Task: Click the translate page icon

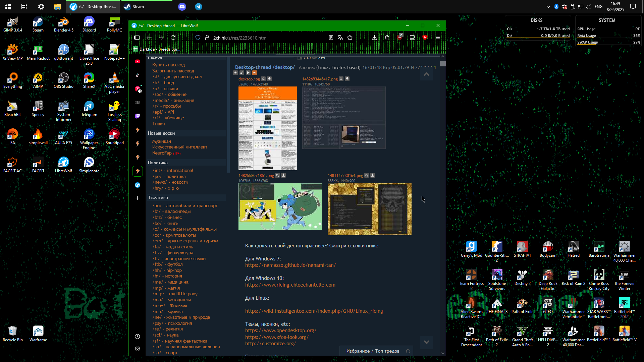Action: tap(340, 38)
